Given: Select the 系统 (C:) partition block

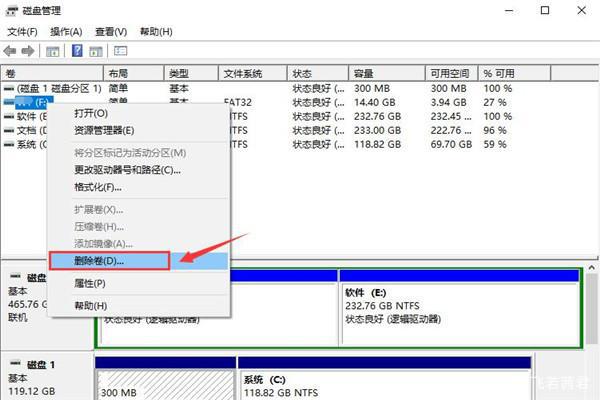Looking at the screenshot, I should (x=385, y=379).
